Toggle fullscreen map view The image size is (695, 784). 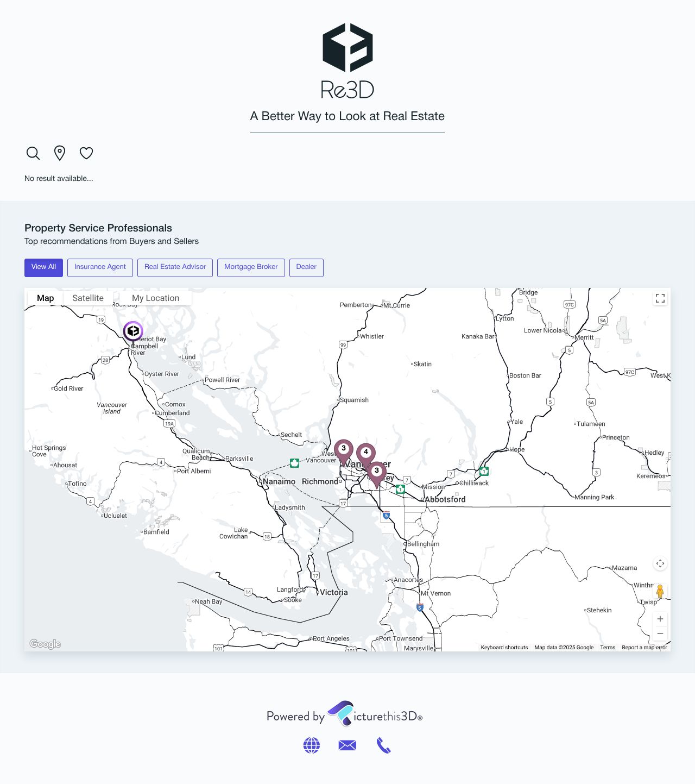[x=660, y=298]
